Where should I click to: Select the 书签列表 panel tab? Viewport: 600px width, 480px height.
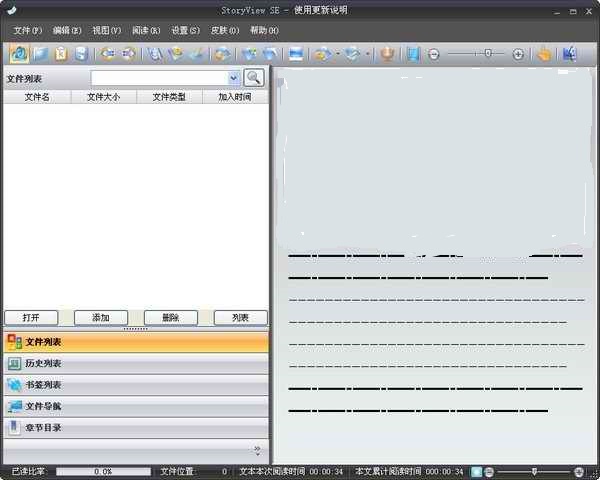coord(136,385)
